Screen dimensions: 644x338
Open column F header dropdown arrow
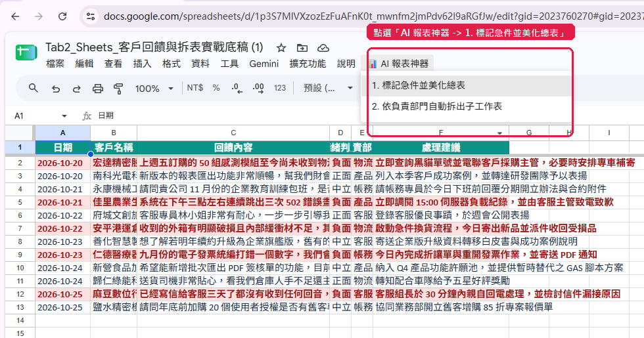click(499, 133)
